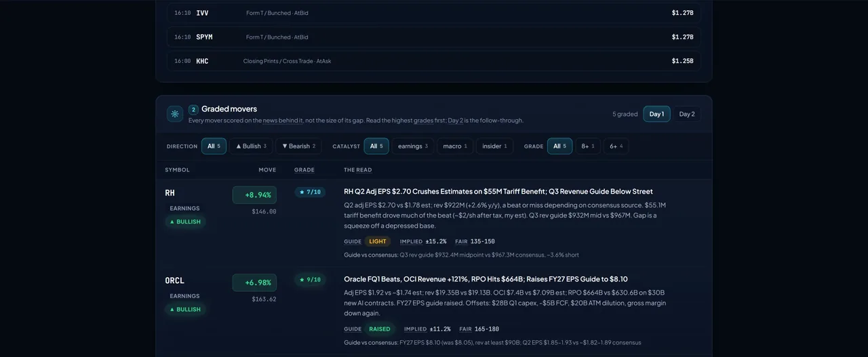Select the IVV block trade row
The width and height of the screenshot is (868, 357).
434,13
